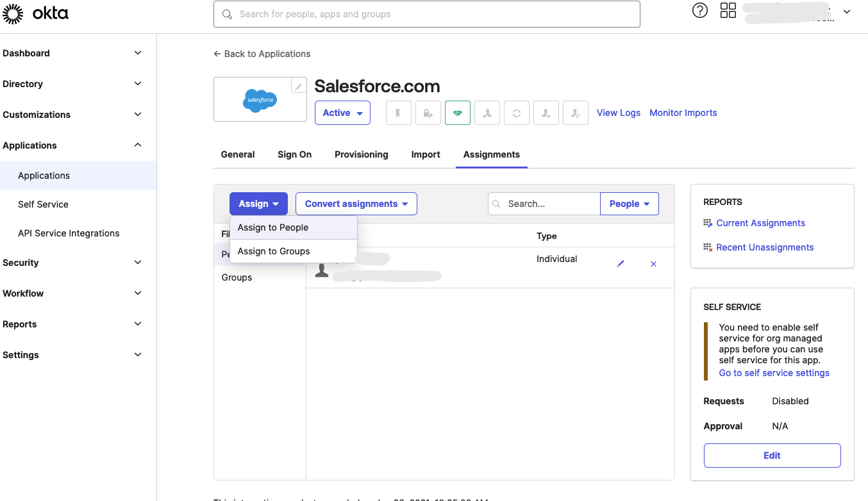Click the Salesforce logo thumbnail

coord(260,99)
